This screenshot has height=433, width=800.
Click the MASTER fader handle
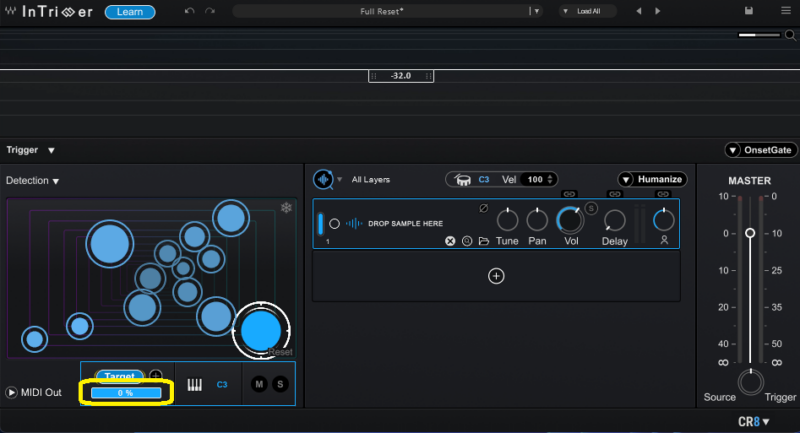pyautogui.click(x=750, y=233)
